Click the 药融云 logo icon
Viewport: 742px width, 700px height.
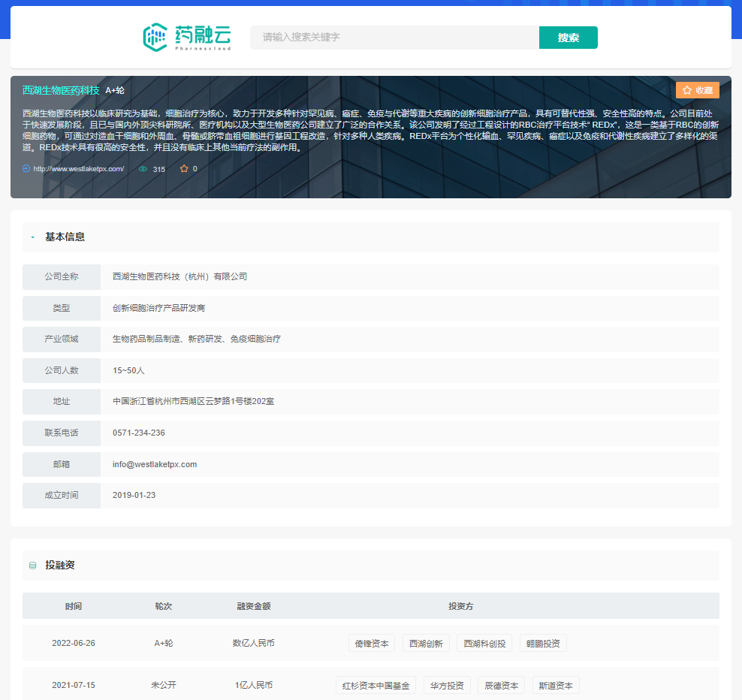(155, 37)
